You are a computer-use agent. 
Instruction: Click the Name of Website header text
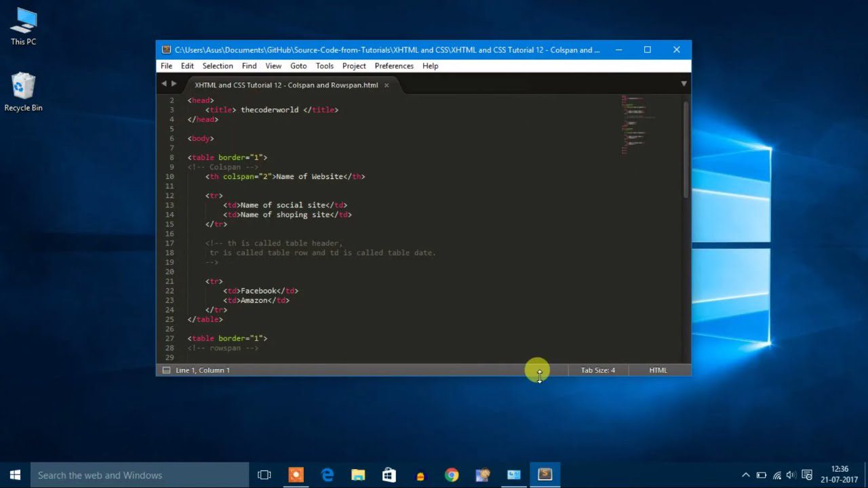(x=309, y=176)
